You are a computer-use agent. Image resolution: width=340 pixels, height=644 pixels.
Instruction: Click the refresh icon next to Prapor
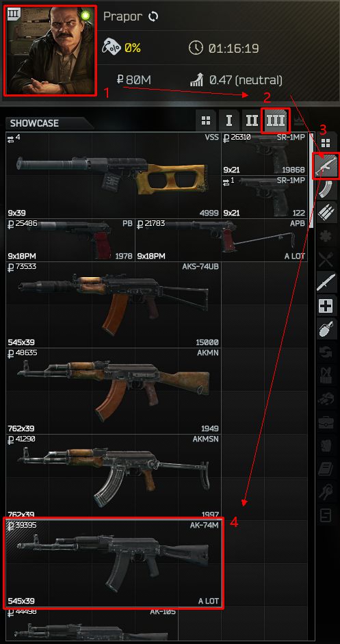(x=153, y=17)
